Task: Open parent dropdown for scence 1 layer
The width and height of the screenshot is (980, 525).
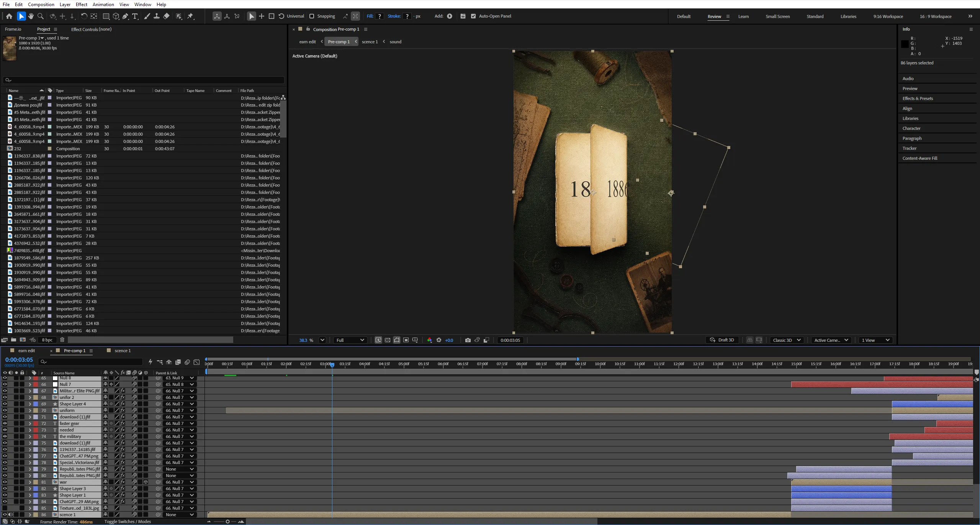Action: (x=180, y=515)
